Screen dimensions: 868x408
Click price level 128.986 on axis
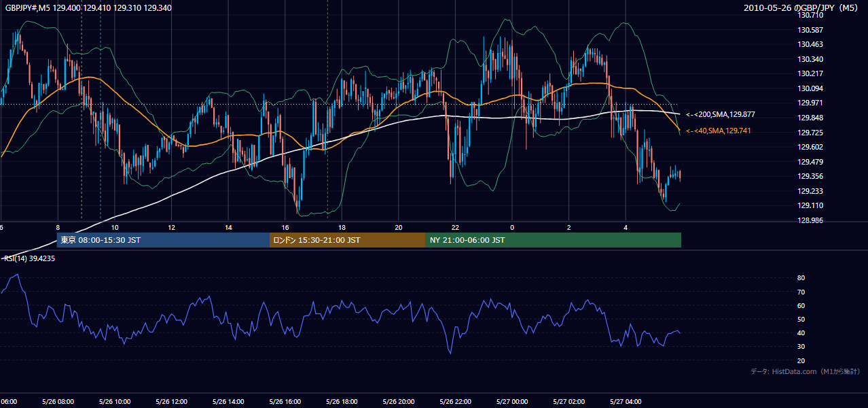(x=810, y=220)
